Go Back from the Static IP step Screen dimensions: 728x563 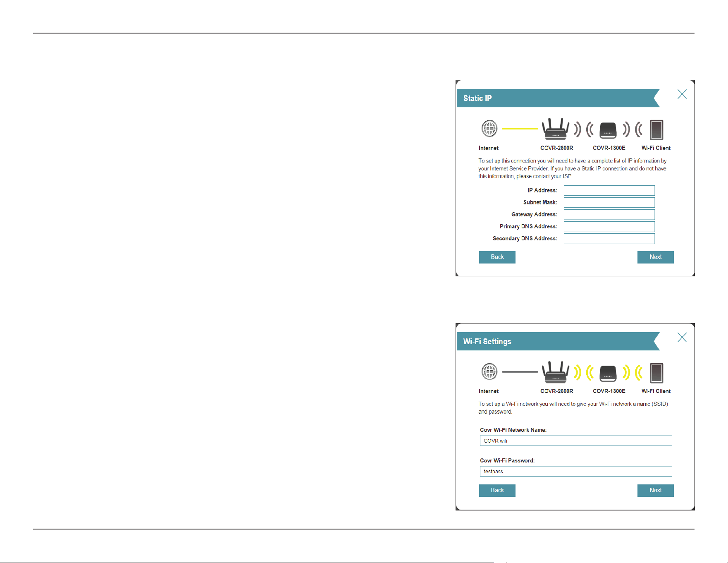(497, 257)
